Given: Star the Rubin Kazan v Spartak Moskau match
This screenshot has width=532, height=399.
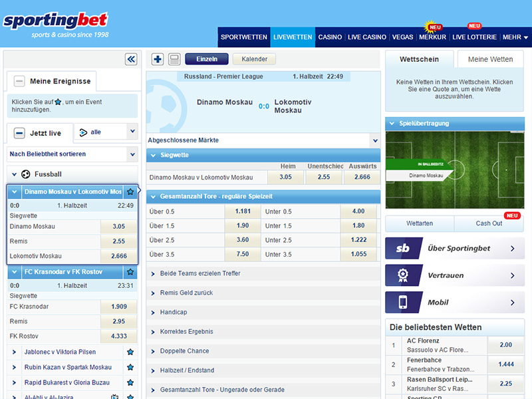Looking at the screenshot, I should 130,367.
